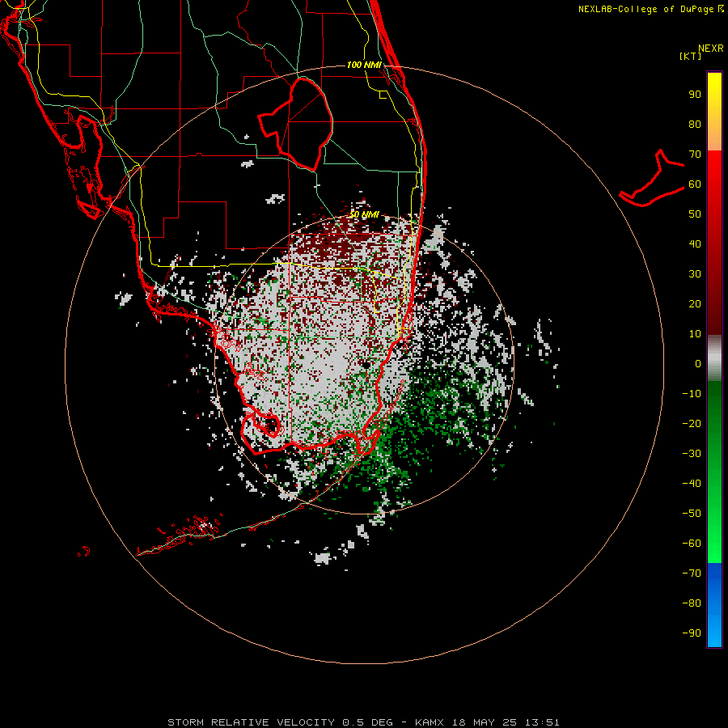
Task: Click the -60 value on the velocity scale
Action: tap(692, 544)
